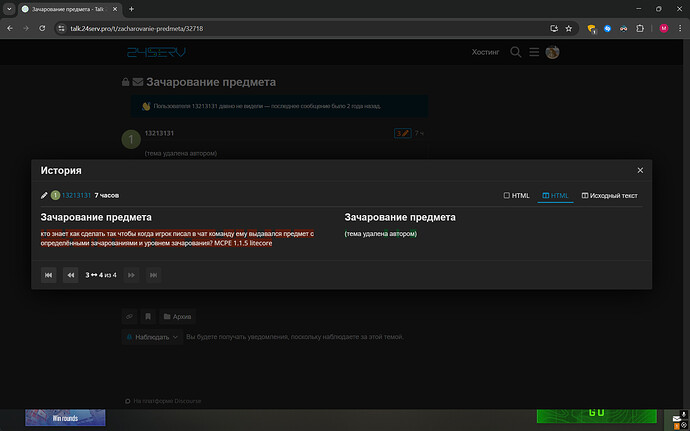
Task: Click the pencil edit icon in history
Action: pos(44,195)
